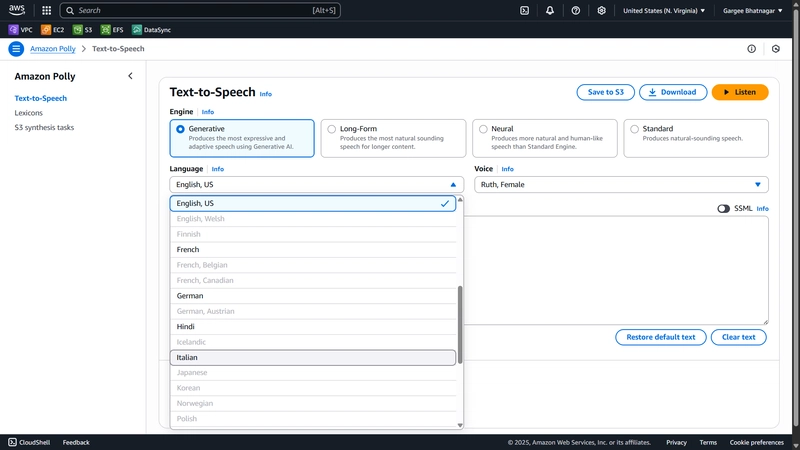
Task: Open the AWS home logo
Action: click(17, 10)
